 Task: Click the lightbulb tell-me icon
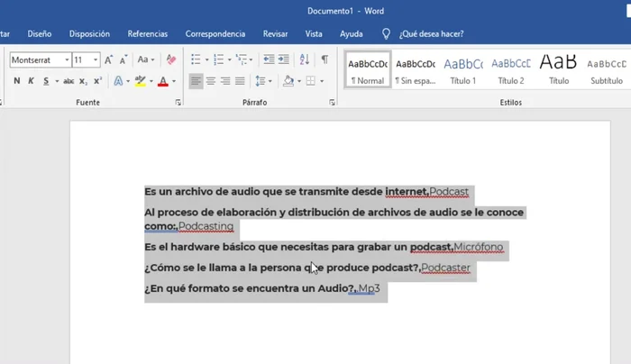[x=386, y=34]
